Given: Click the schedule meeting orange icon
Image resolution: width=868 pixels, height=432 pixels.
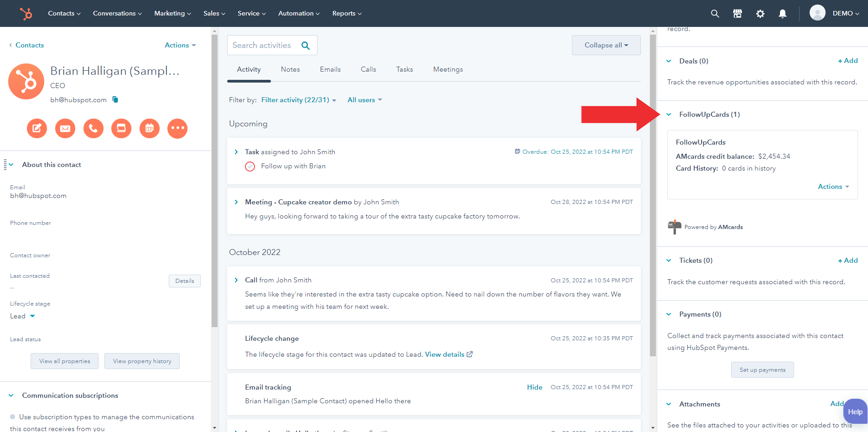Looking at the screenshot, I should point(150,128).
